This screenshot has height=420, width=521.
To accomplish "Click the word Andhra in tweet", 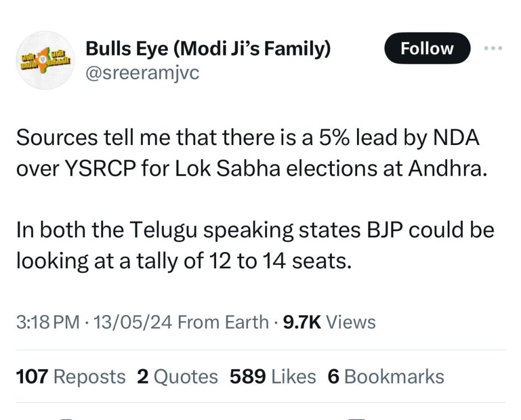I will pyautogui.click(x=448, y=169).
